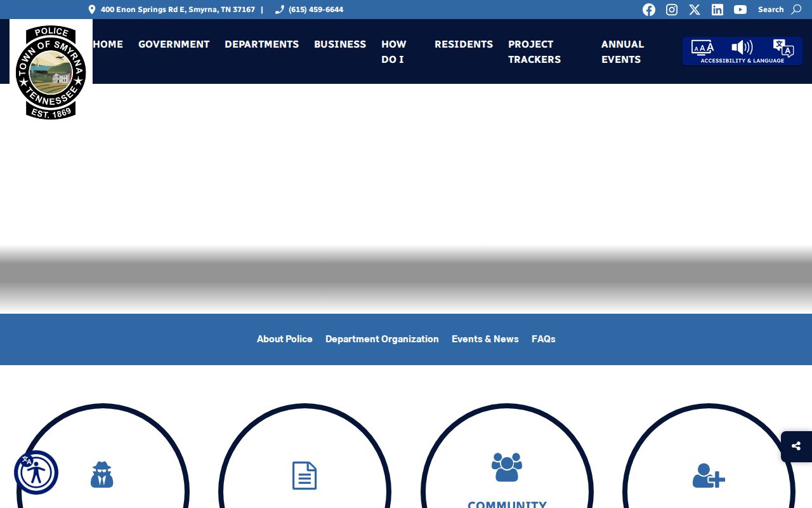Image resolution: width=812 pixels, height=508 pixels.
Task: Click the Community group people icon
Action: (506, 467)
